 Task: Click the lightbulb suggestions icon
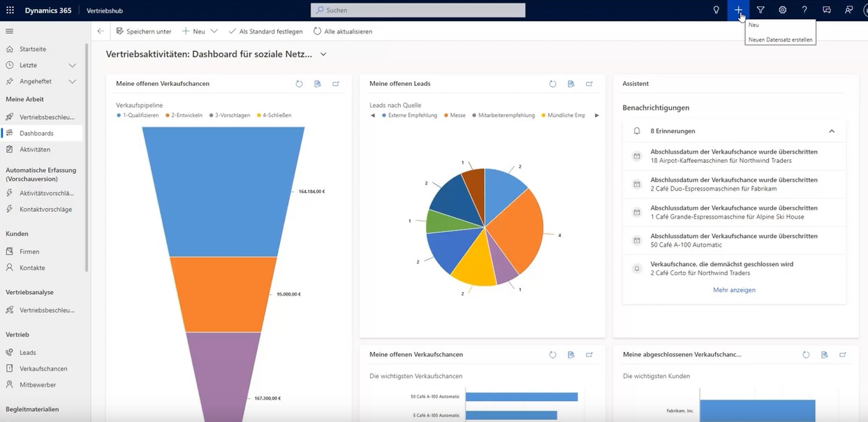tap(716, 9)
